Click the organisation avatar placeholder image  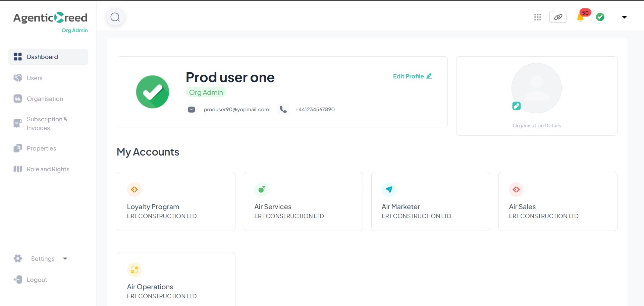click(537, 88)
